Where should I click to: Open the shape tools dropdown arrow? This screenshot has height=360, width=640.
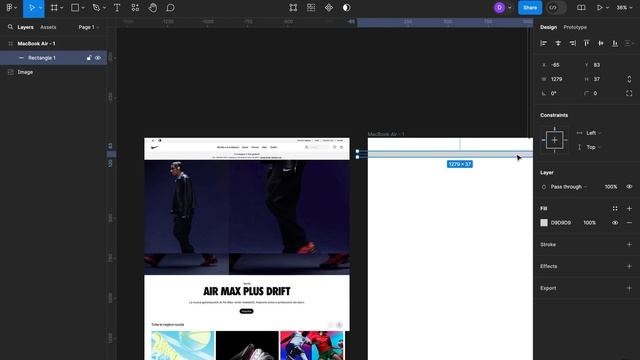point(83,8)
